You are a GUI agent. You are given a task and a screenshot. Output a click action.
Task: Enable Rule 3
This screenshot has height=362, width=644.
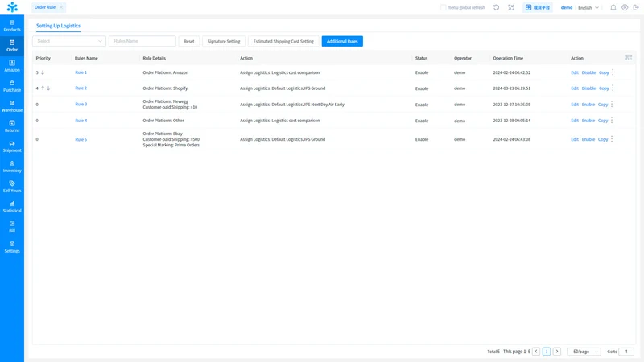point(588,105)
